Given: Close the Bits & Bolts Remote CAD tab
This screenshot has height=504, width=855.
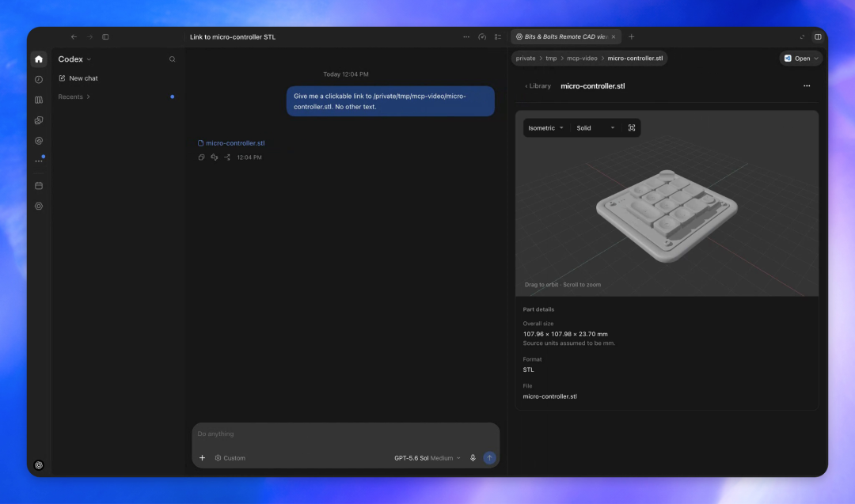Looking at the screenshot, I should (x=614, y=37).
